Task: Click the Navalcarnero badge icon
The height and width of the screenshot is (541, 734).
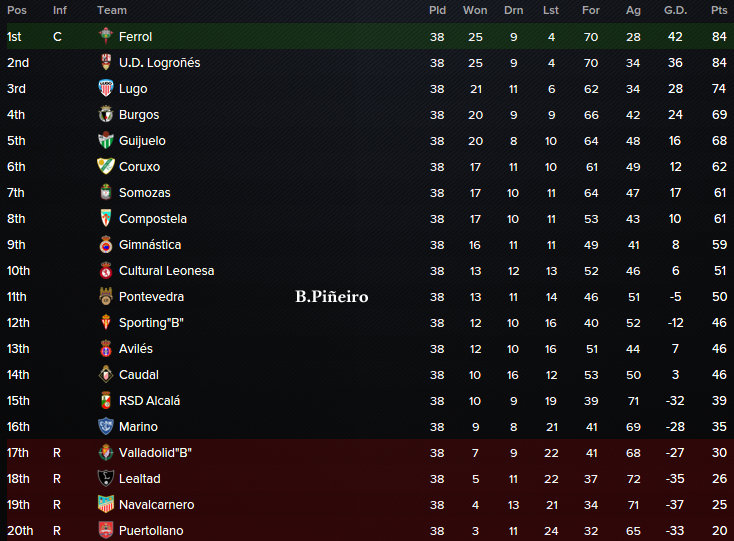Action: pos(106,504)
